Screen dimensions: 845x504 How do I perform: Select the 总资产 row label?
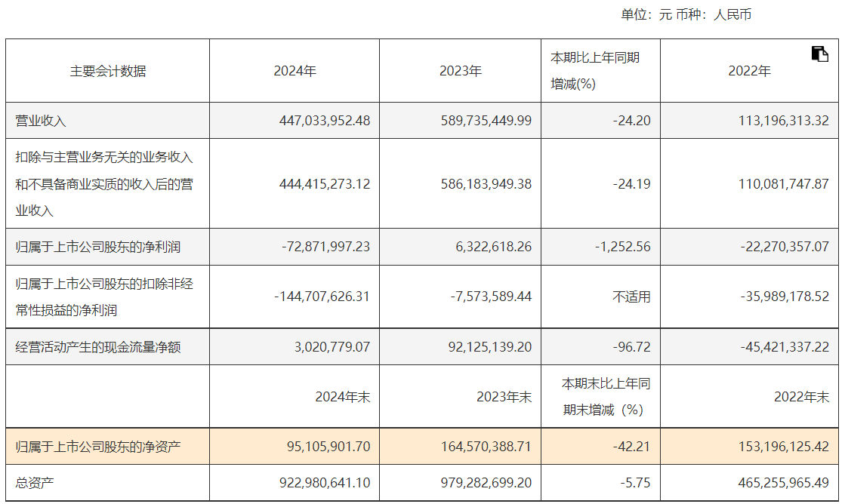35,483
